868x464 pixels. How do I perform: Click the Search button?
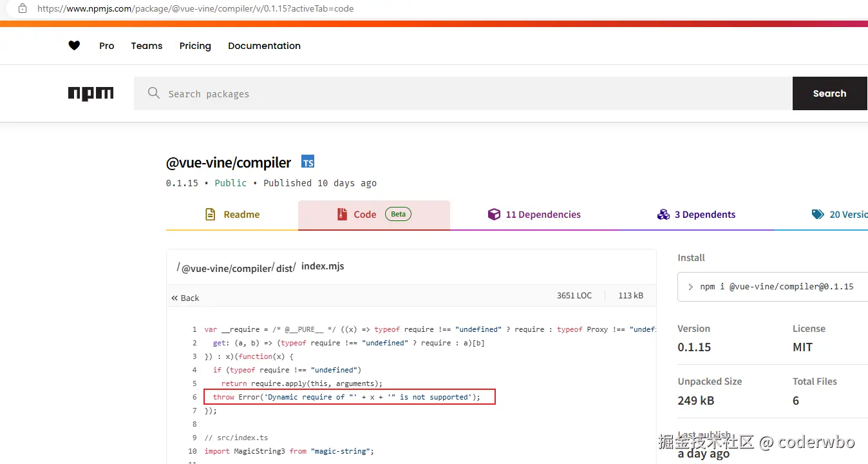pos(830,93)
